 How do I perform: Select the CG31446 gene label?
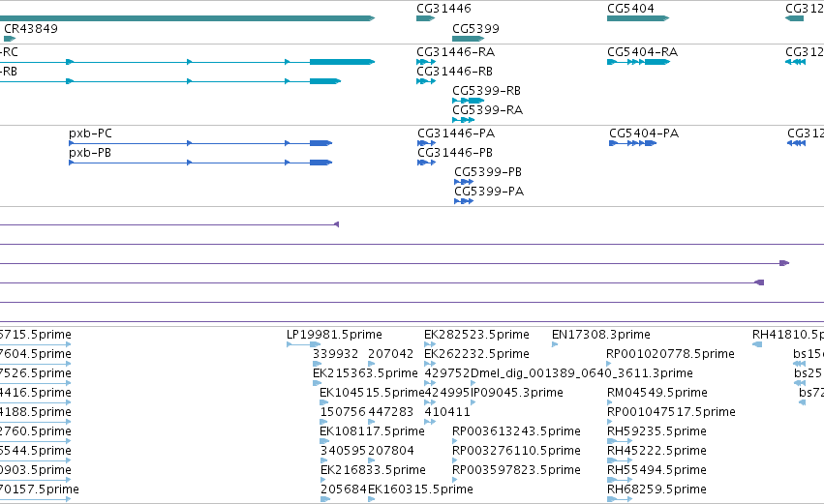pos(443,9)
